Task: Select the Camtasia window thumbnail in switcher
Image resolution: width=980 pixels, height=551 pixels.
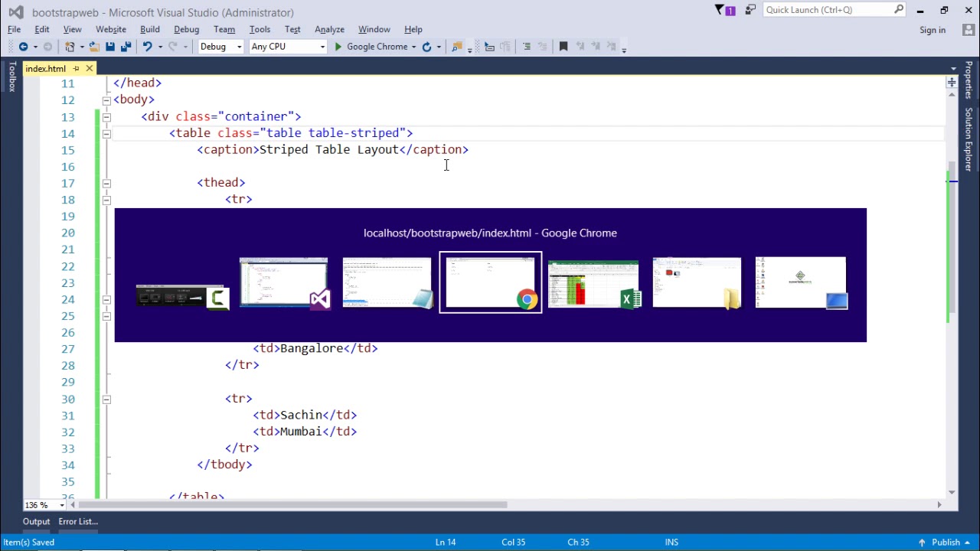Action: pyautogui.click(x=182, y=296)
